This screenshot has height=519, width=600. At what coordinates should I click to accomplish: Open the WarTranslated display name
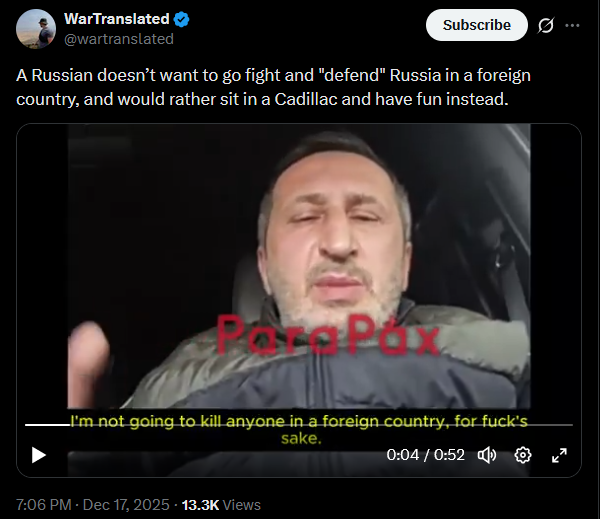[117, 19]
